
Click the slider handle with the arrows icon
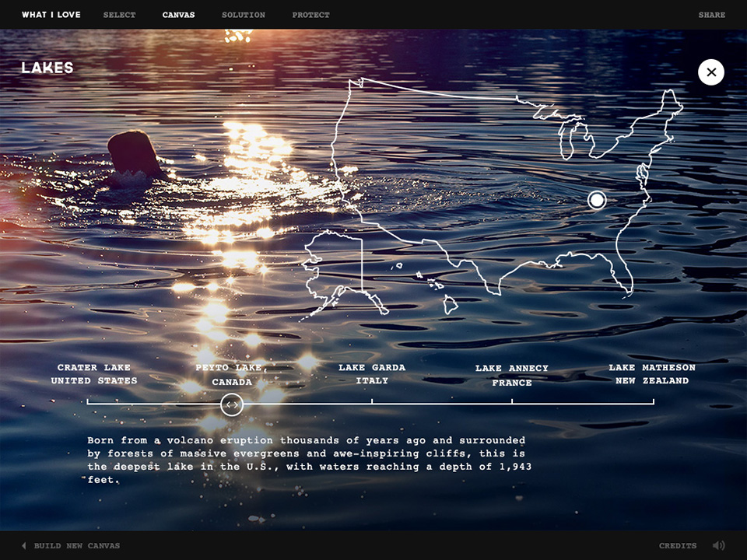tap(232, 404)
